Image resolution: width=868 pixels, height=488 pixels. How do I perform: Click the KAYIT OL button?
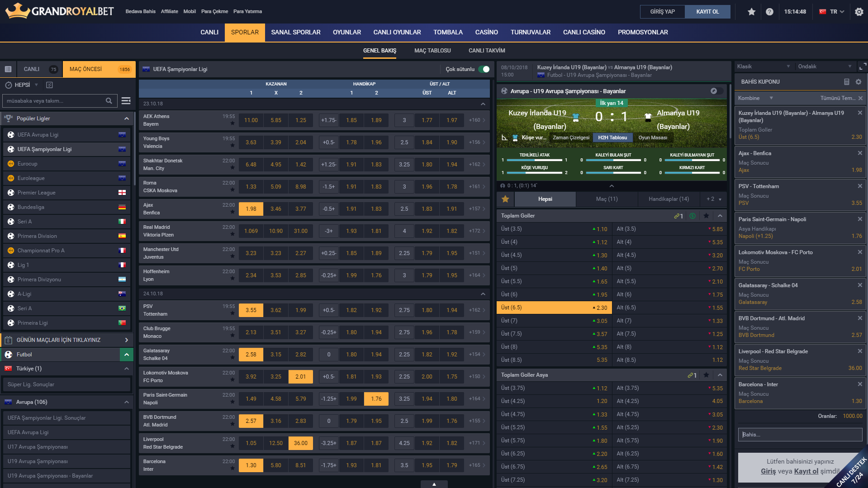(707, 12)
